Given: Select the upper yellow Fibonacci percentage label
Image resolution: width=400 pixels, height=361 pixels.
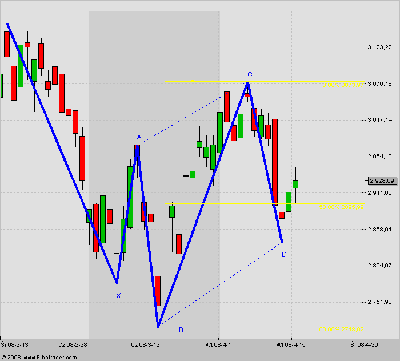Looking at the screenshot, I should coord(343,85).
